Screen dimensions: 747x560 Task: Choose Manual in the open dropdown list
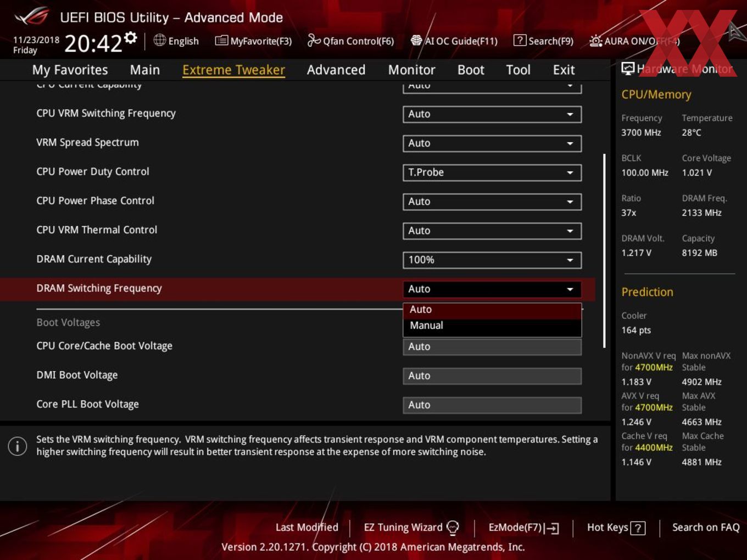pos(492,326)
